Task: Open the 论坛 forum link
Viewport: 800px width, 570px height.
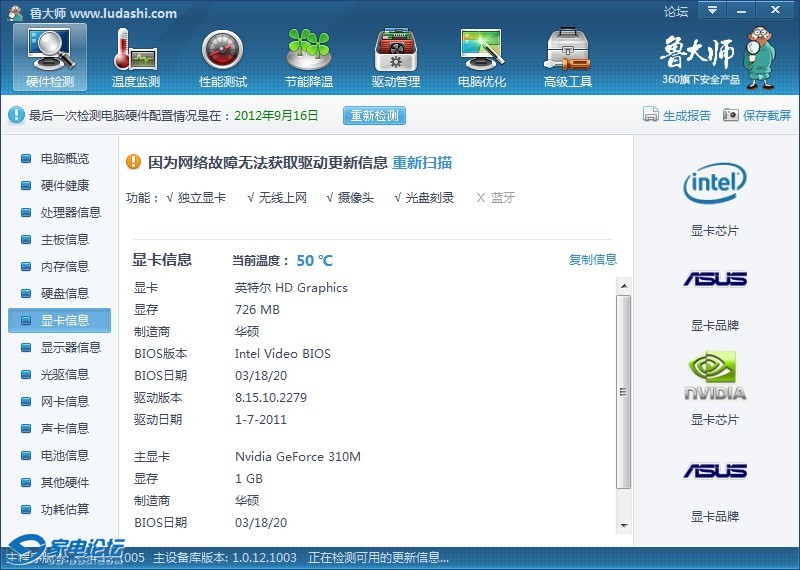Action: pyautogui.click(x=676, y=11)
